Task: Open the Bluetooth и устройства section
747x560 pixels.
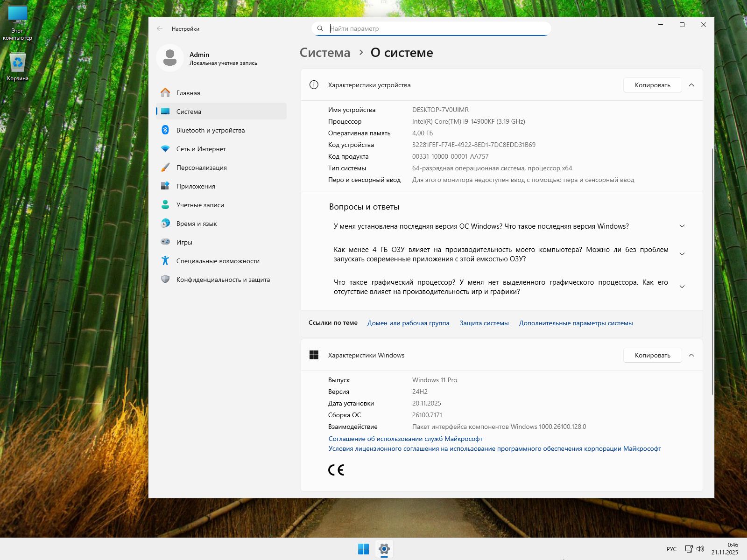Action: (x=210, y=130)
